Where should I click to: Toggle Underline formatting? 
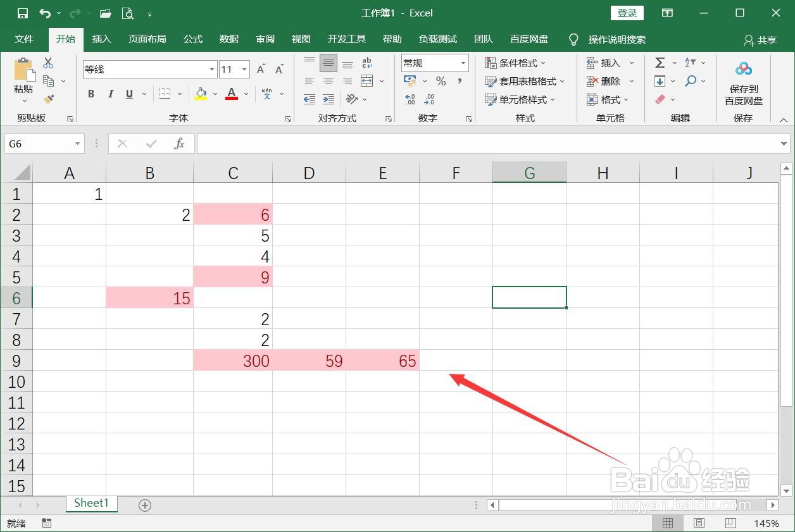point(129,94)
